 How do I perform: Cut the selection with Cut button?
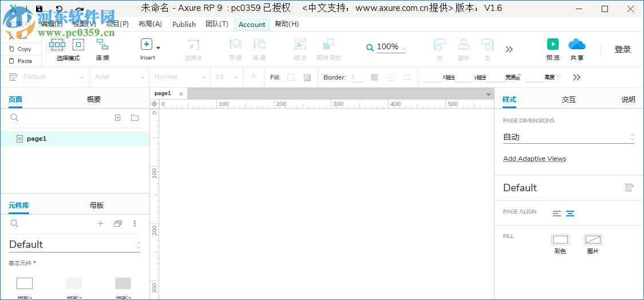[x=19, y=37]
